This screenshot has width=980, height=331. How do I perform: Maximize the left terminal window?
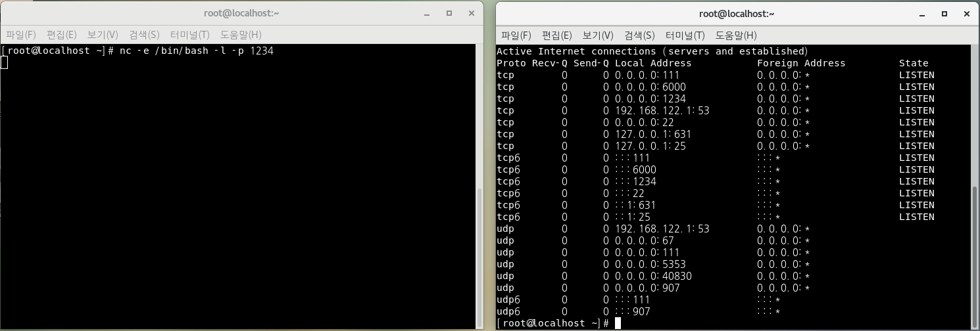449,13
